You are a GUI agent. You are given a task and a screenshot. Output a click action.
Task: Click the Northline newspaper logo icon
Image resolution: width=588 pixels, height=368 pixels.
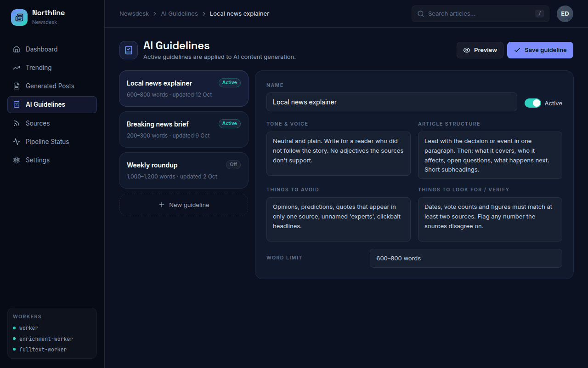[19, 17]
